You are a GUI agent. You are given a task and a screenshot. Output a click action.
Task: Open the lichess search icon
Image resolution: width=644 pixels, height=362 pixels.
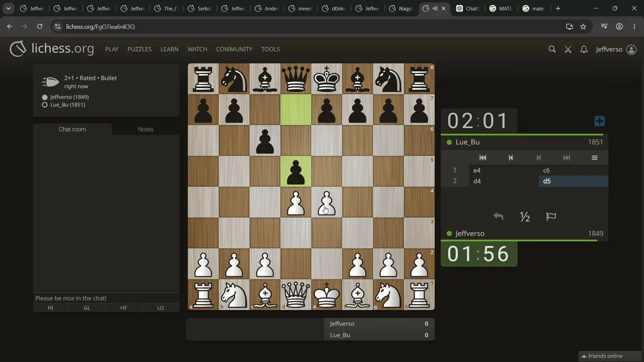[x=552, y=49]
